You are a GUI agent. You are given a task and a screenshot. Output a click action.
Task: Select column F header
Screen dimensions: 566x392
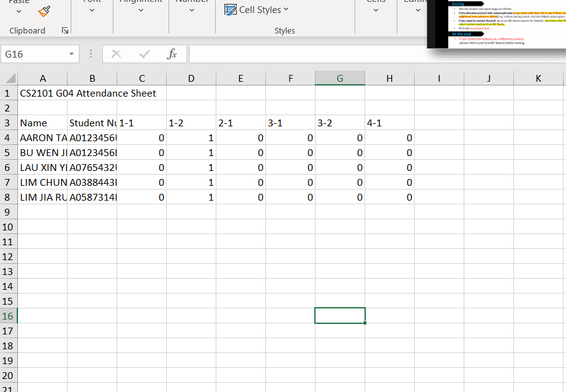click(x=291, y=78)
